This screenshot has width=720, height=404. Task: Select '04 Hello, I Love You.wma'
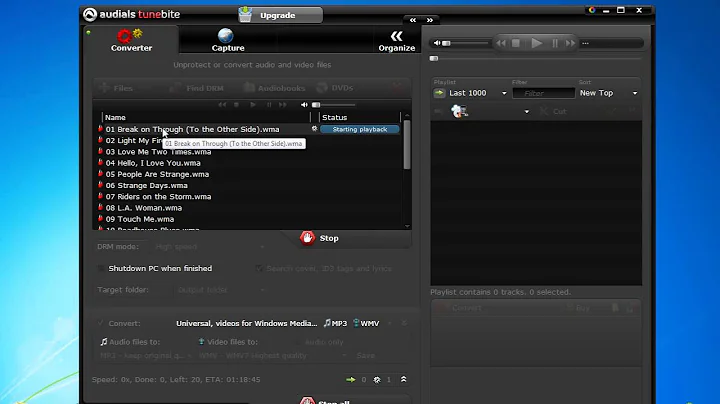[153, 163]
